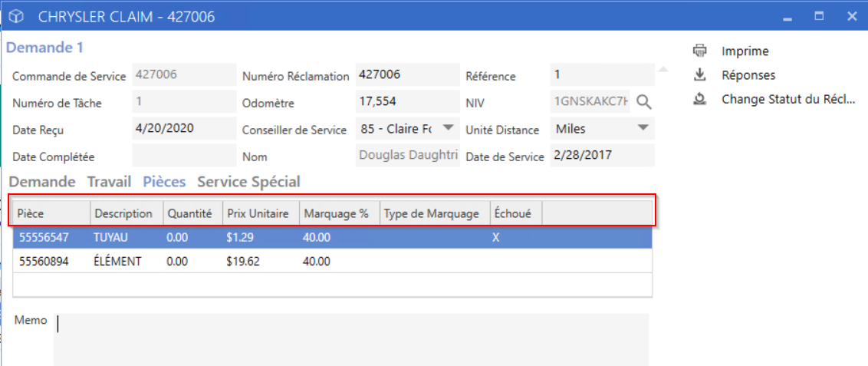
Task: Sort by Description column header
Action: coord(127,213)
